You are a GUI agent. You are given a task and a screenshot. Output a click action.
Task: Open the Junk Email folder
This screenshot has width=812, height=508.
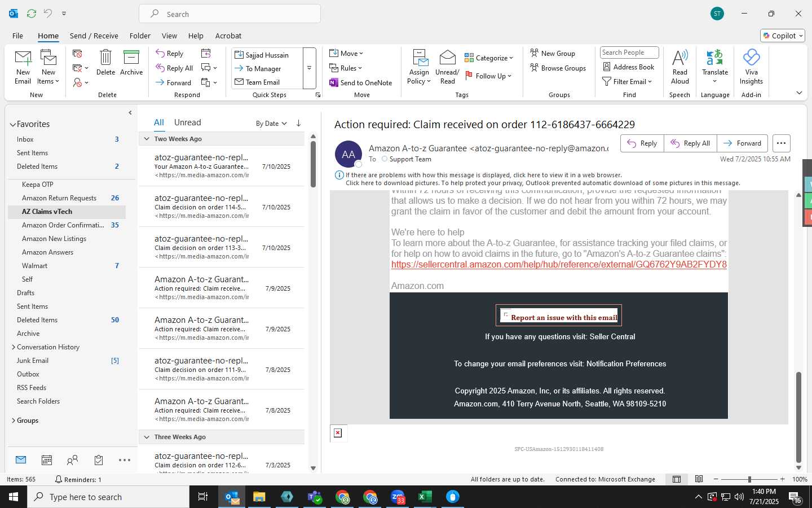coord(67,361)
